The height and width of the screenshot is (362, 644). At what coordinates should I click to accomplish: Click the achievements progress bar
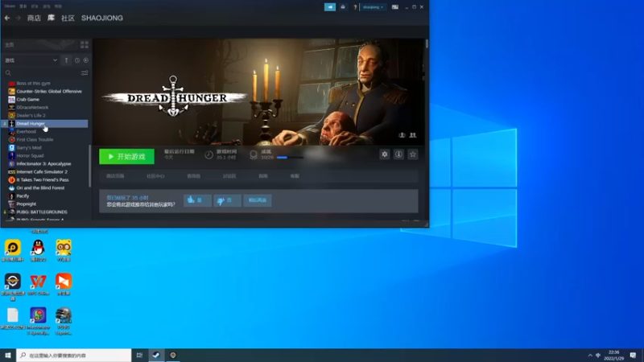pyautogui.click(x=290, y=158)
